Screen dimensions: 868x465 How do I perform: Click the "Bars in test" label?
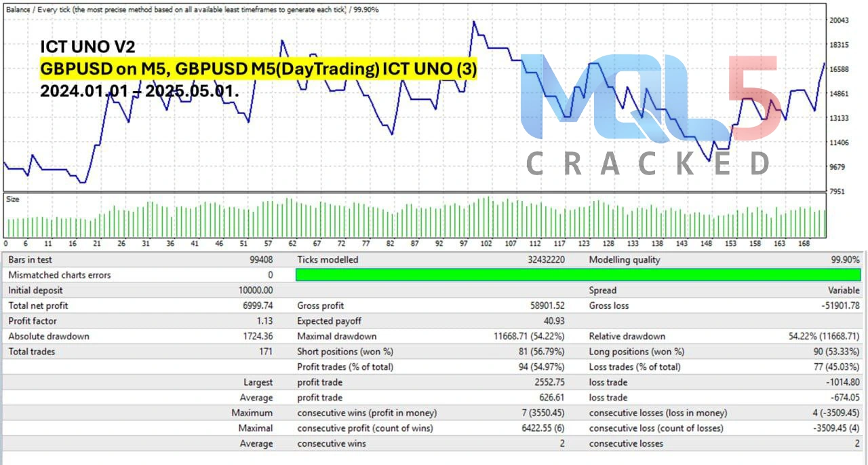point(31,259)
